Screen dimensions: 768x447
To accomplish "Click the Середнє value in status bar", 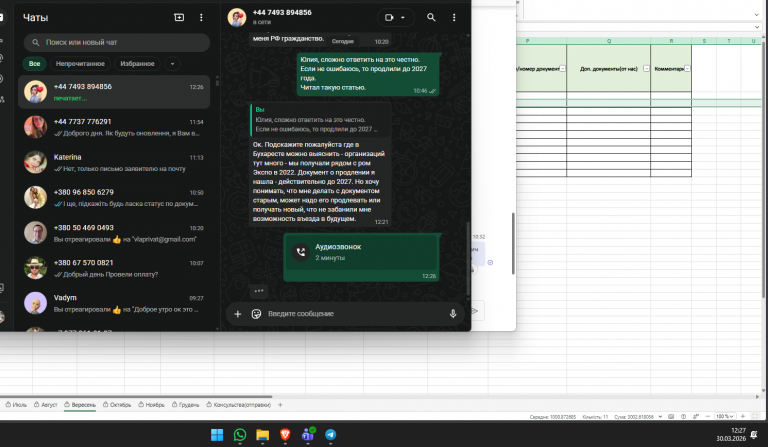I will coord(552,417).
